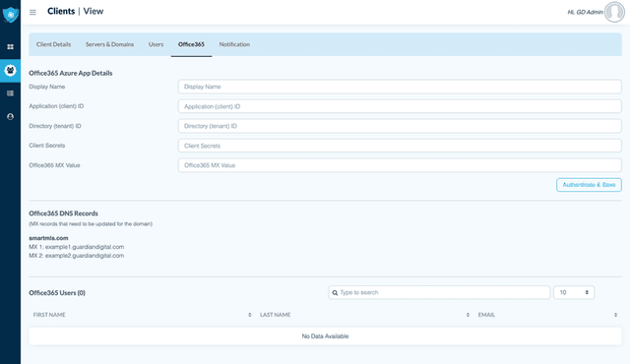
Task: Click the MX 2: example2.guardiandigital.com record
Action: click(77, 256)
